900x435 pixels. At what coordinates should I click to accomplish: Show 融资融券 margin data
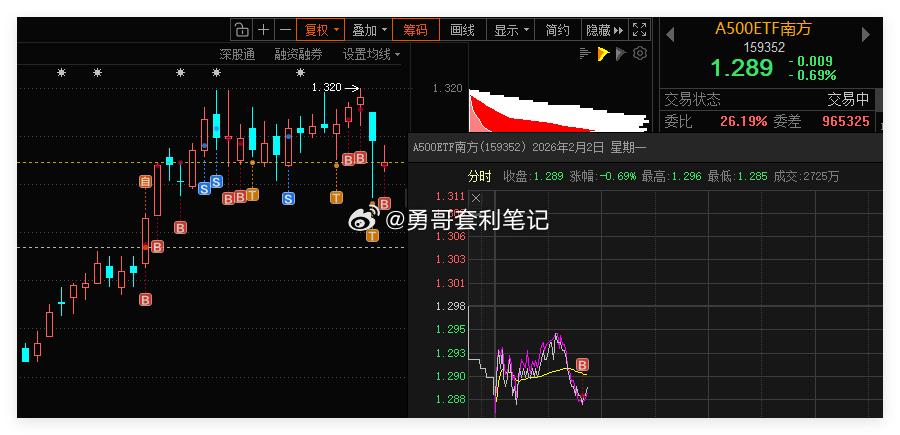click(x=298, y=55)
